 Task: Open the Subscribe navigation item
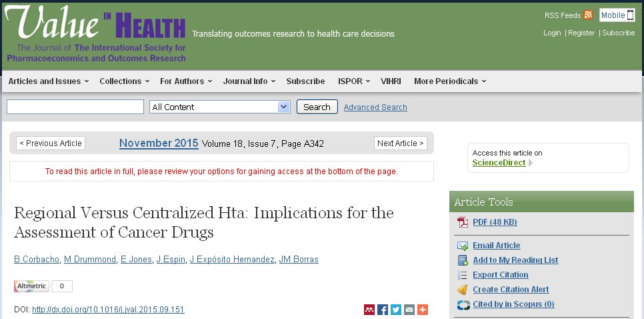tap(305, 81)
